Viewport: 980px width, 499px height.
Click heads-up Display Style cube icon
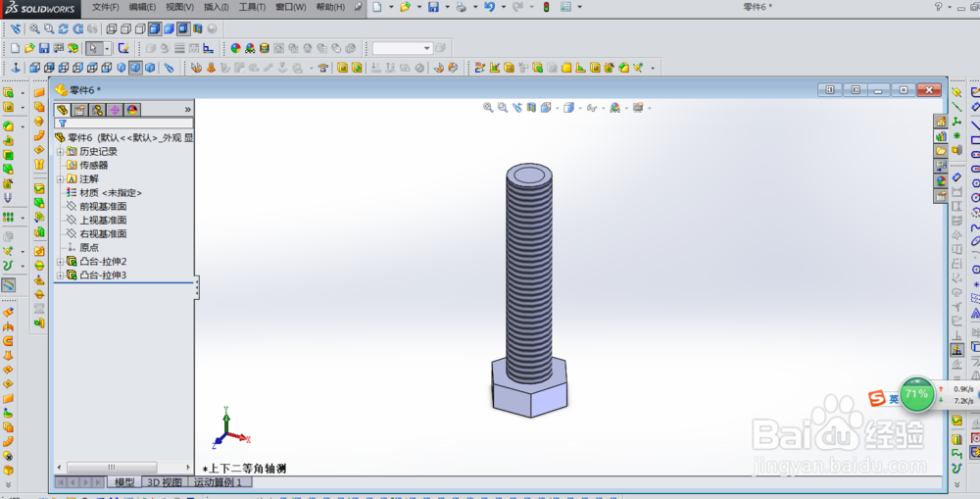567,108
